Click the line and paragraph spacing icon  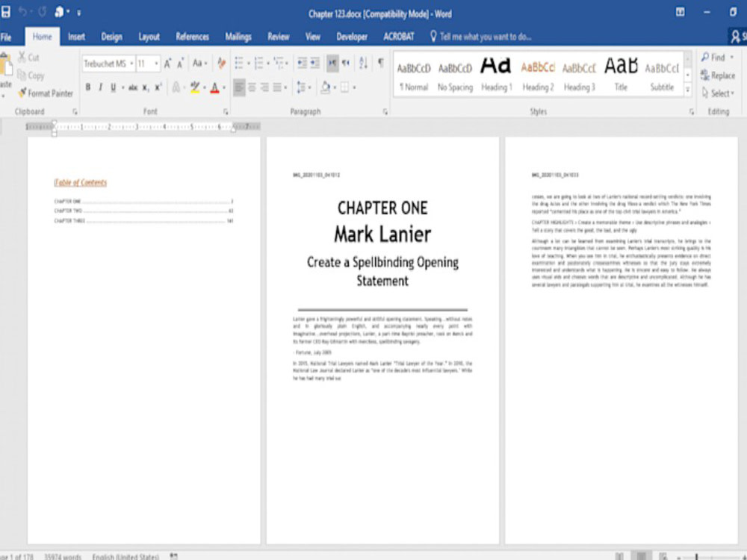coord(301,87)
